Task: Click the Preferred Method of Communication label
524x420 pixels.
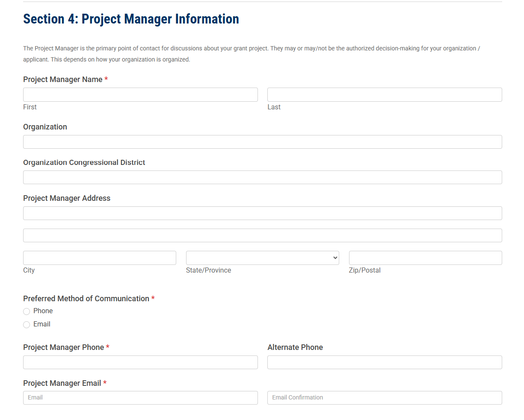Action: [x=86, y=299]
